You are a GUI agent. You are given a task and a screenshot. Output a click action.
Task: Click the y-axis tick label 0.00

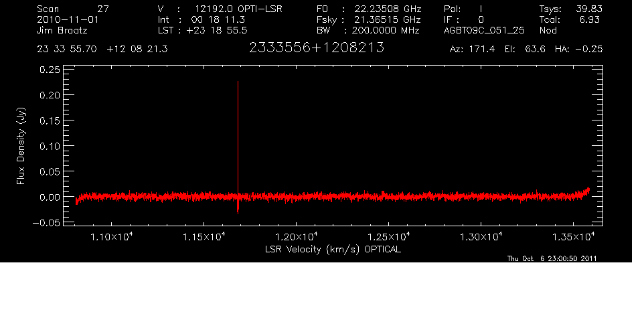[x=50, y=197]
